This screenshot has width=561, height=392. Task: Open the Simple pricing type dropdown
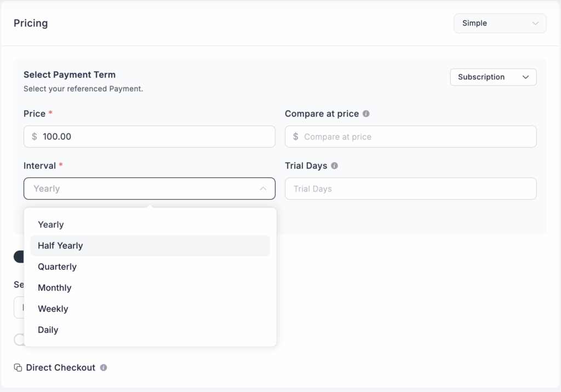[500, 24]
